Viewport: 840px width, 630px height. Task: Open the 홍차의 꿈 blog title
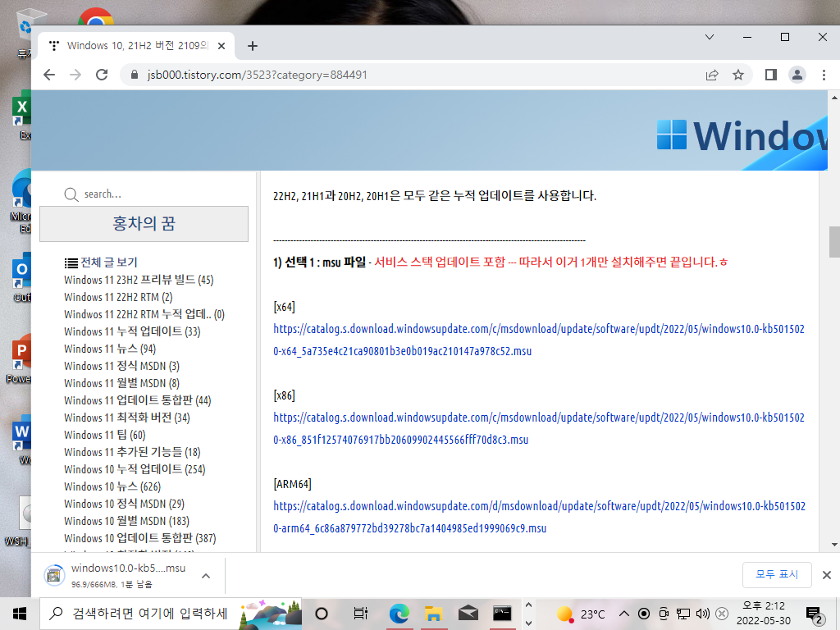pyautogui.click(x=144, y=223)
